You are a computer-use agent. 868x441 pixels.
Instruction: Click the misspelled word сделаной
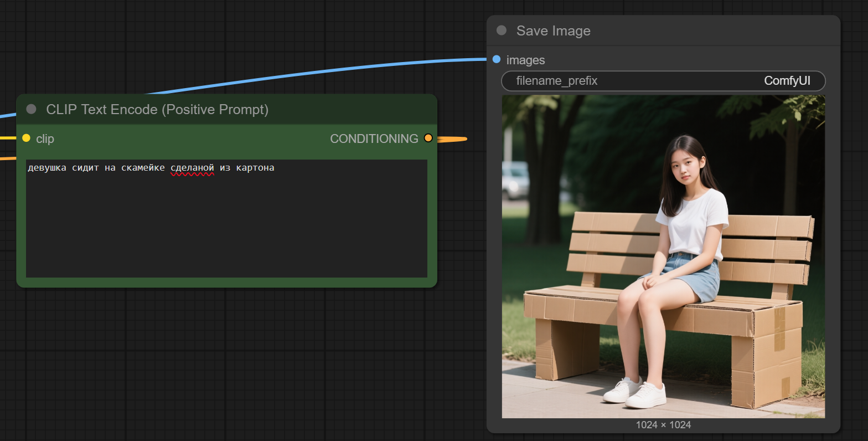click(192, 168)
